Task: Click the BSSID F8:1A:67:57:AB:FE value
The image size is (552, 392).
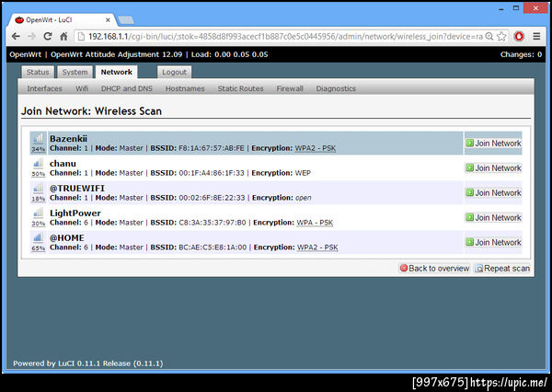Action: tap(212, 148)
